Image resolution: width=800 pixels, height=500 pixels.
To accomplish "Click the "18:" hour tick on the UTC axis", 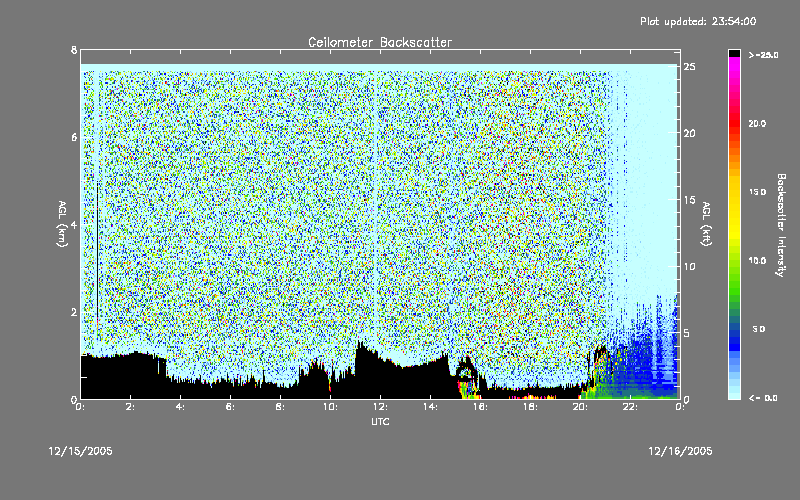I will [x=530, y=407].
